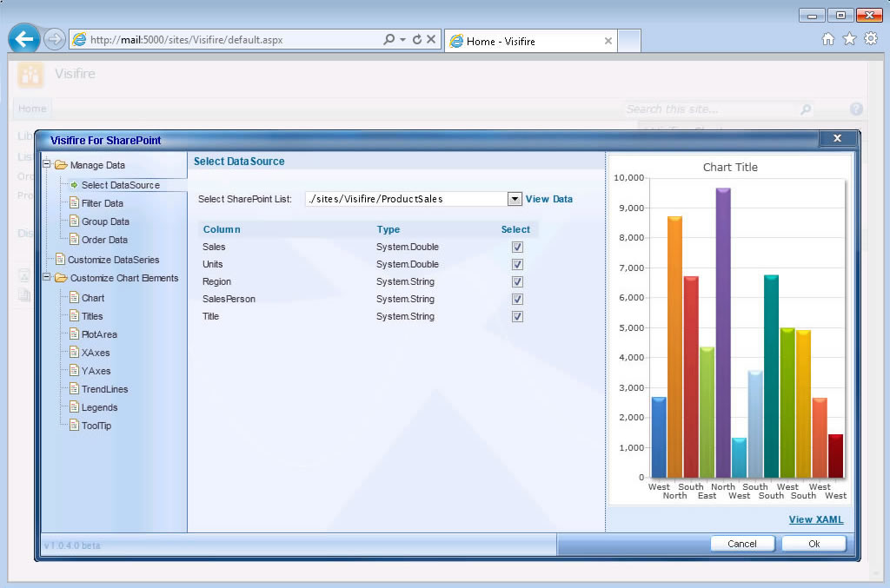Open the Titles settings item
This screenshot has height=588, width=890.
(92, 316)
